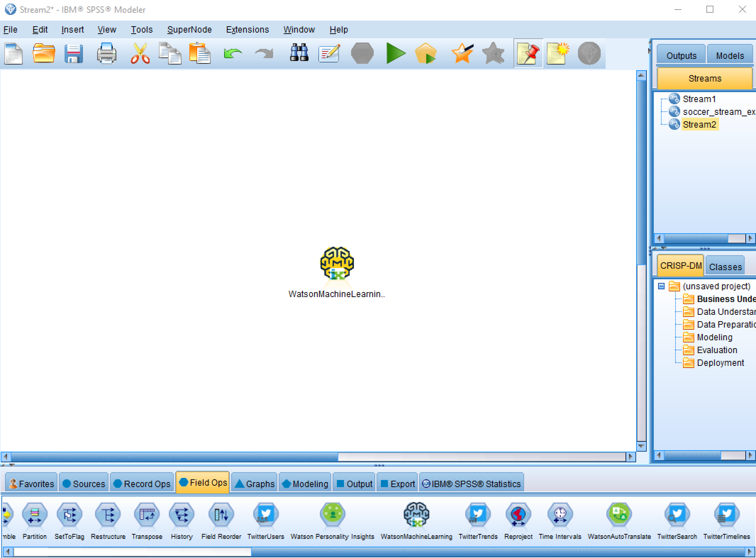
Task: Undo with the green arrow icon
Action: coord(233,54)
